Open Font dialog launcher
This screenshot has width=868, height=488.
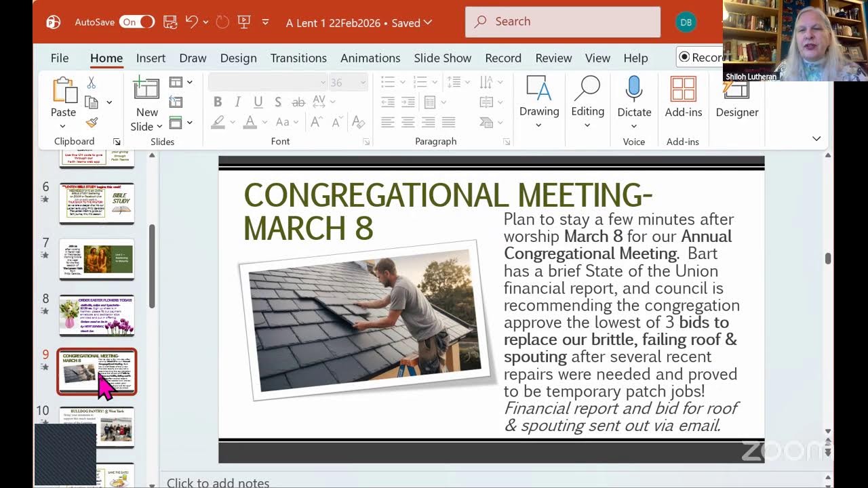tap(366, 142)
